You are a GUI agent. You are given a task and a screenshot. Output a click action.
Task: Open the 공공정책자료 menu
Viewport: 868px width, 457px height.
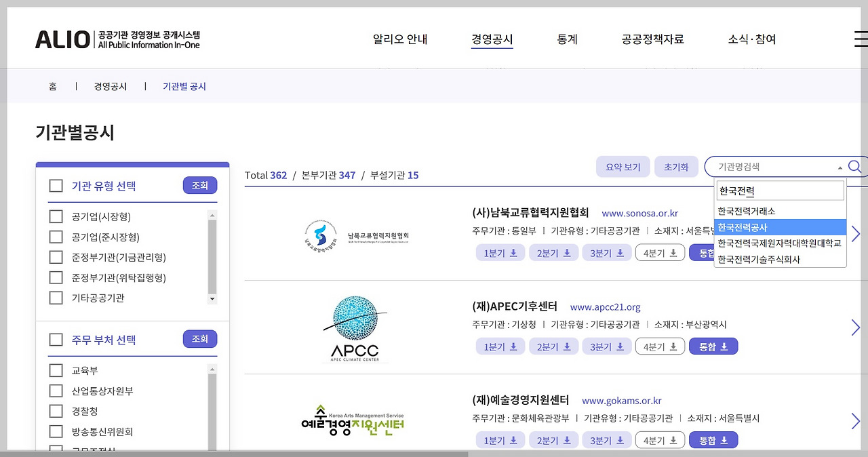click(652, 39)
